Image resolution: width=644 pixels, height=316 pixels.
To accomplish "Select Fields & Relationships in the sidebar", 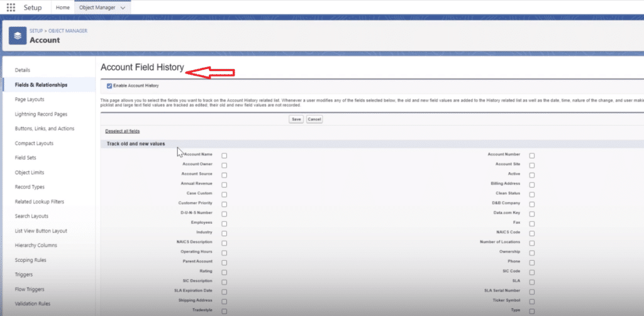I will click(x=41, y=85).
